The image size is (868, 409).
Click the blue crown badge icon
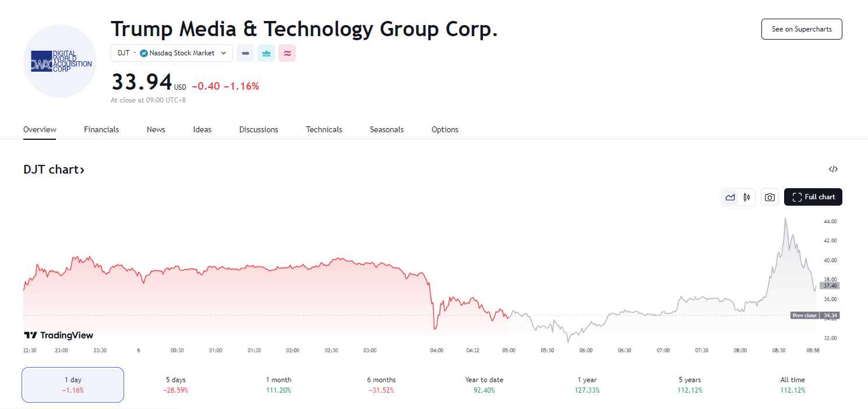pos(266,53)
